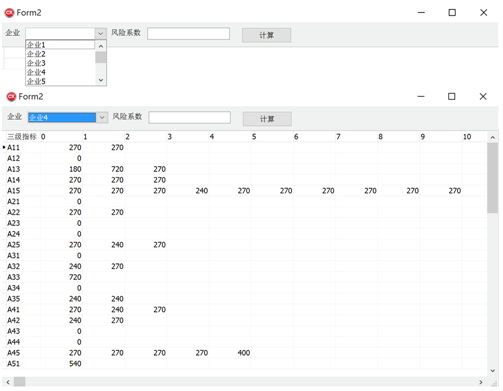Click dropdown list scroll-down arrow
Screen dimensions: 503x391
click(101, 80)
